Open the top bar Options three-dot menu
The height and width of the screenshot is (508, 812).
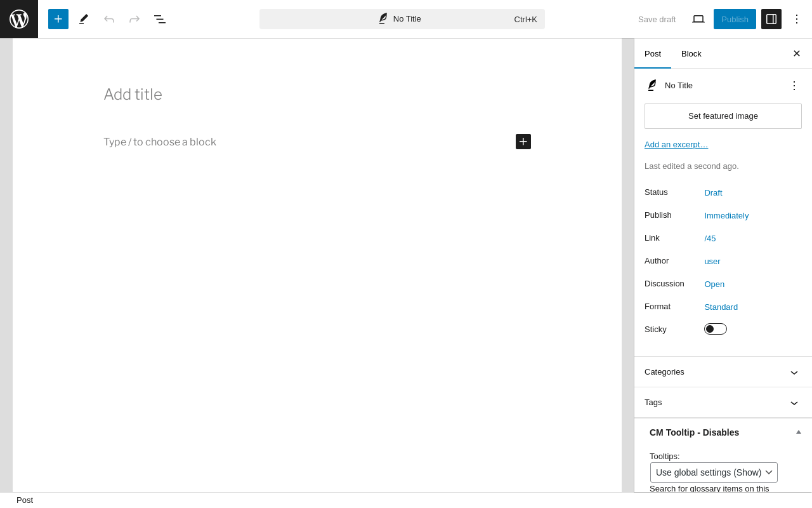(797, 19)
